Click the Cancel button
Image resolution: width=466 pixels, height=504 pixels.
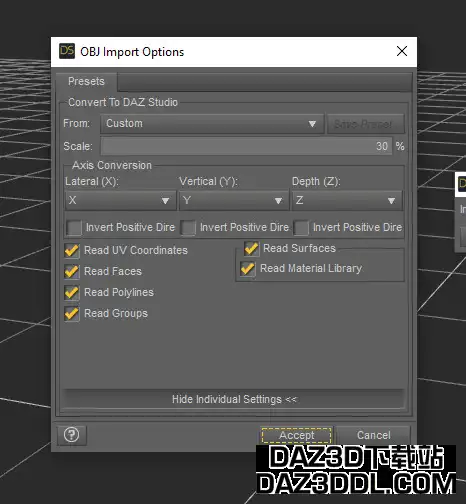[x=374, y=435]
